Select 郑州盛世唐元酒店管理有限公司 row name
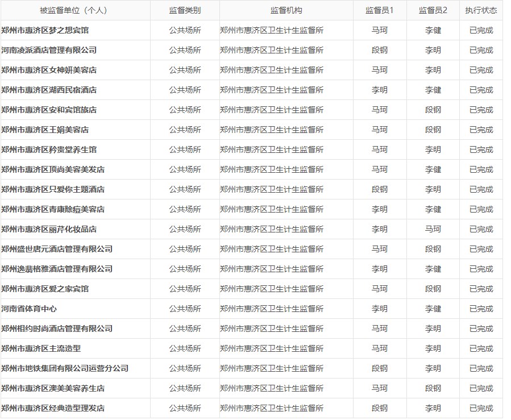The height and width of the screenshot is (420, 511). click(x=57, y=249)
